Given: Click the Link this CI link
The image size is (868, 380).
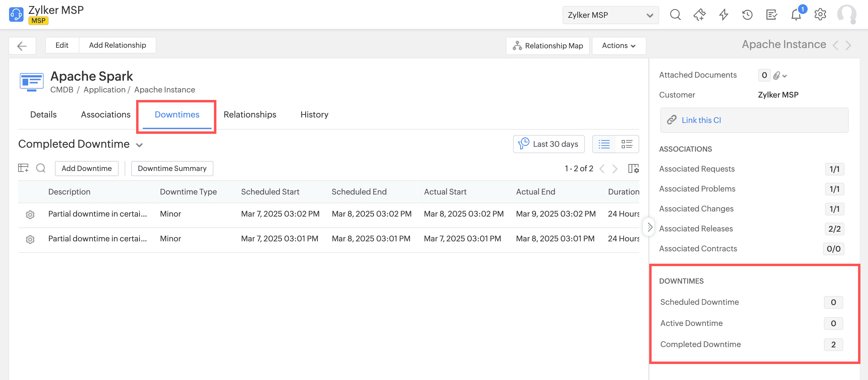Looking at the screenshot, I should [701, 120].
